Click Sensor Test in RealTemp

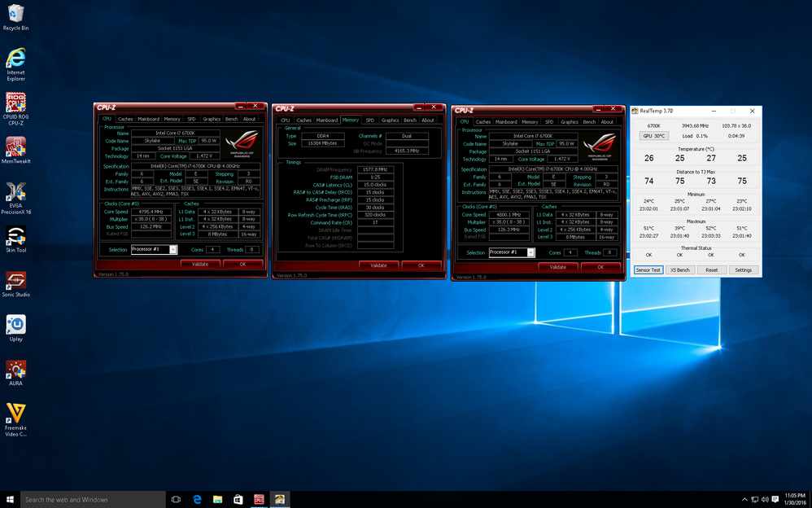point(648,270)
